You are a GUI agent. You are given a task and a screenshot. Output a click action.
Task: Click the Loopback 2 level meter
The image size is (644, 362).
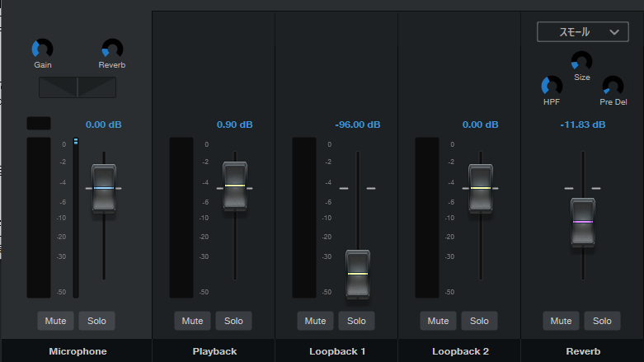click(x=427, y=218)
